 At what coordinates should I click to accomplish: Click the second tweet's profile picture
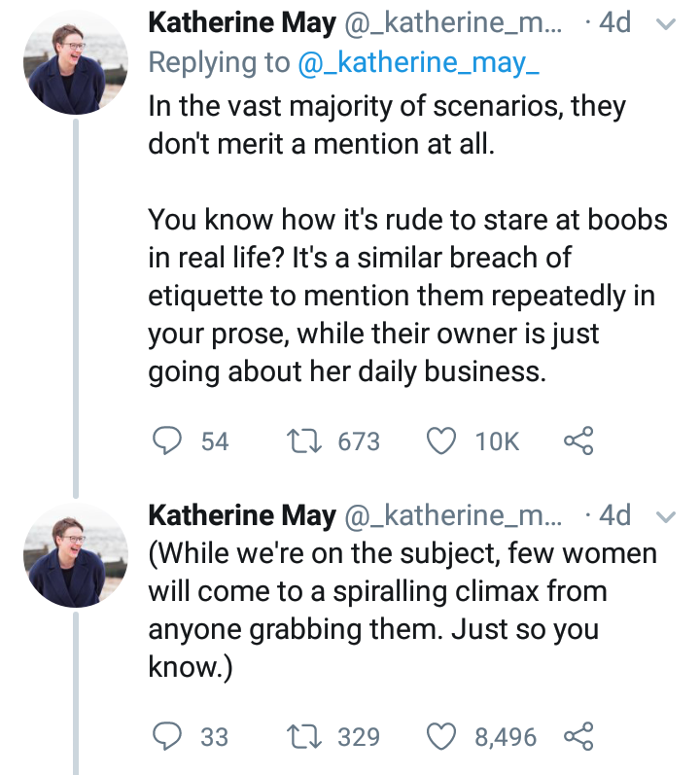[74, 555]
